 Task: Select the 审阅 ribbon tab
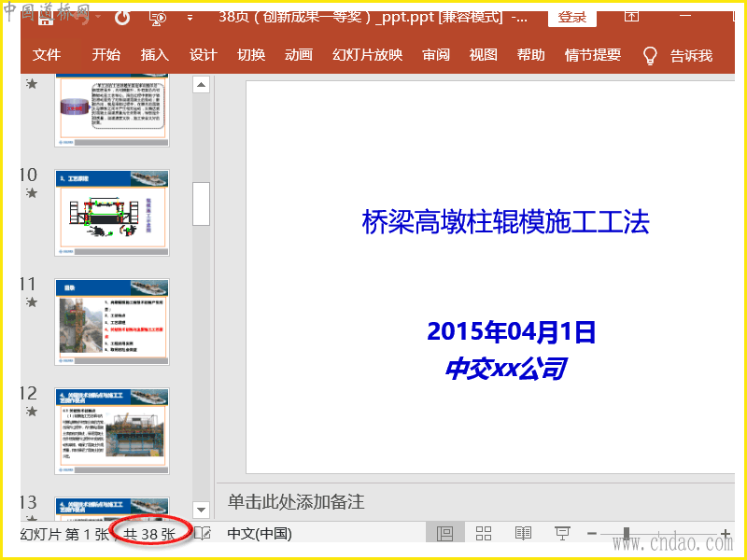tap(436, 55)
